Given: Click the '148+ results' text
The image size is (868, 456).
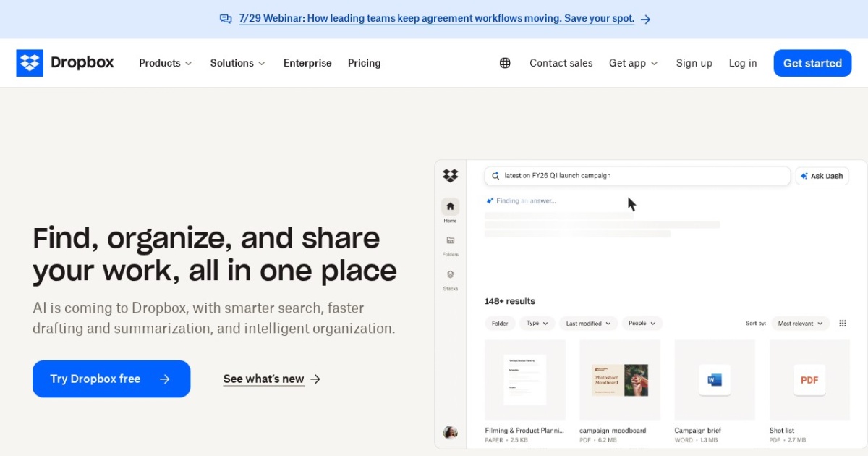Looking at the screenshot, I should (x=510, y=301).
